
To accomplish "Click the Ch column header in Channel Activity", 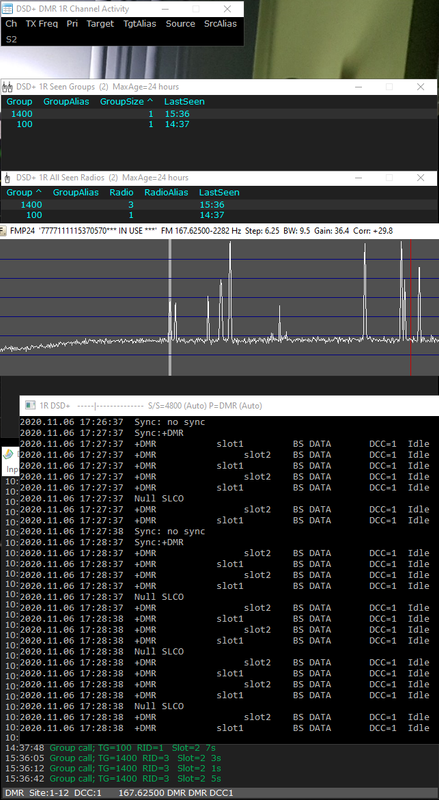I will click(11, 23).
